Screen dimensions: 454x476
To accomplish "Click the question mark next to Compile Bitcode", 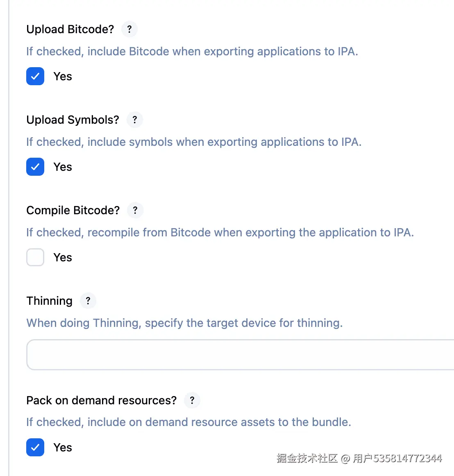I will [x=135, y=210].
